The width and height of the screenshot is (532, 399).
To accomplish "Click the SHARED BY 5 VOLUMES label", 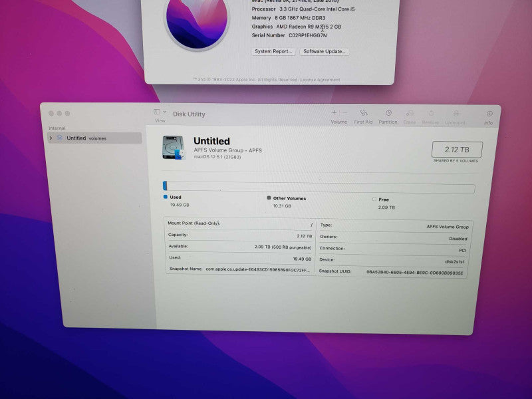I will click(456, 161).
